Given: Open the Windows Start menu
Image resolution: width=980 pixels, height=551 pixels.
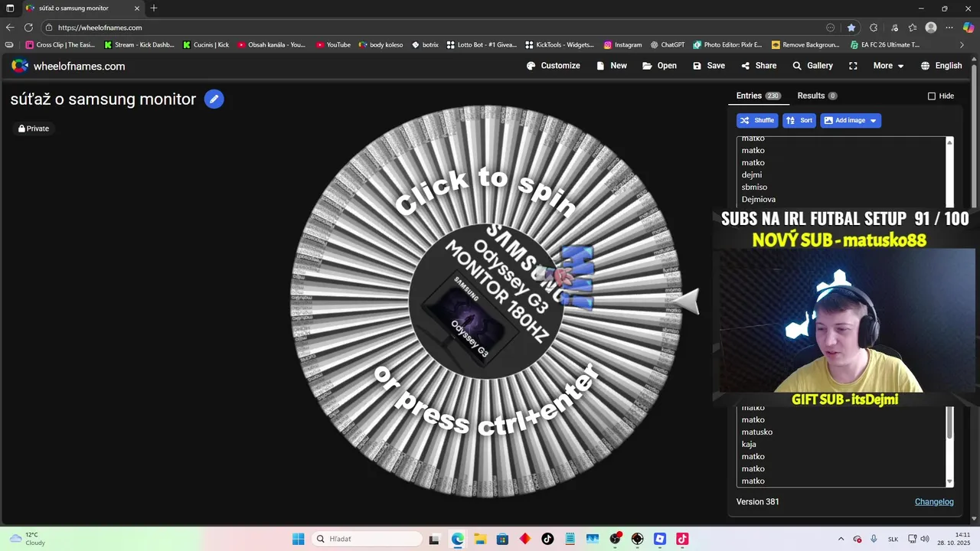Looking at the screenshot, I should 298,539.
